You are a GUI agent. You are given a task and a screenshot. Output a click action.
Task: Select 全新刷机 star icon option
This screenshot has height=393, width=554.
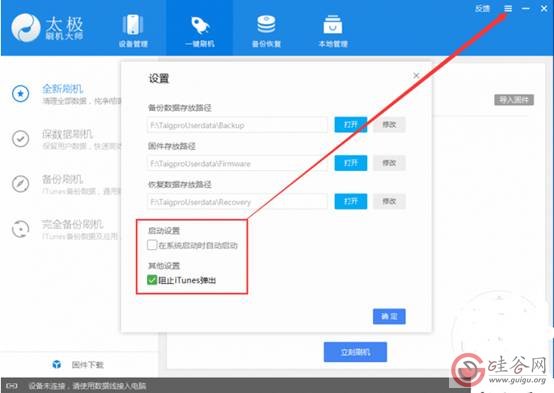click(x=20, y=94)
